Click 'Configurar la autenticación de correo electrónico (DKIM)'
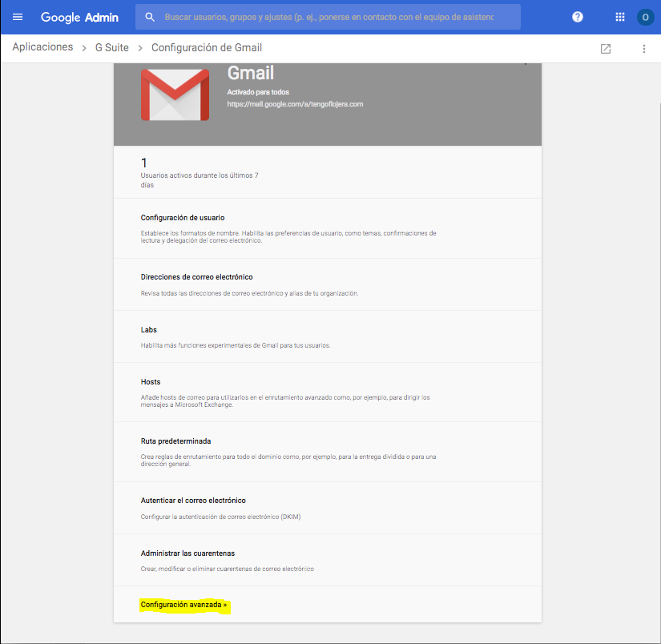The image size is (661, 644). 220,517
